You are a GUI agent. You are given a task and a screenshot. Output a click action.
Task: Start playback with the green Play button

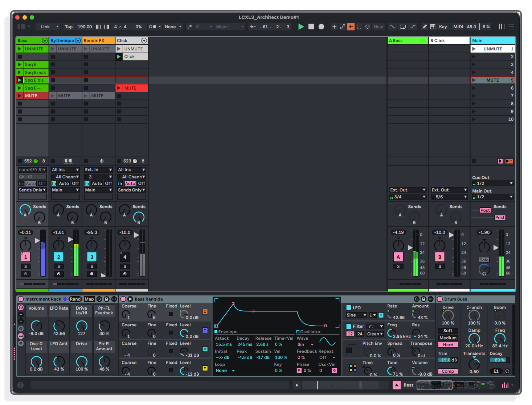[301, 26]
